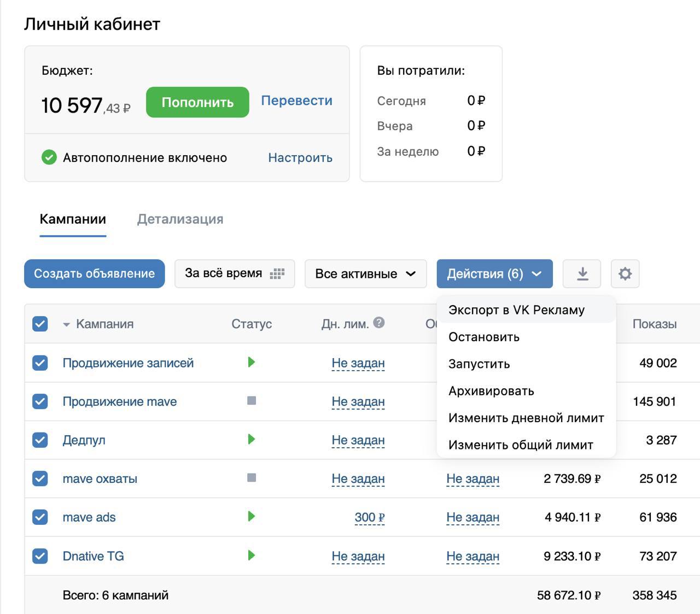The height and width of the screenshot is (614, 700).
Task: Click the stopped status icon for mave охваты
Action: click(252, 478)
